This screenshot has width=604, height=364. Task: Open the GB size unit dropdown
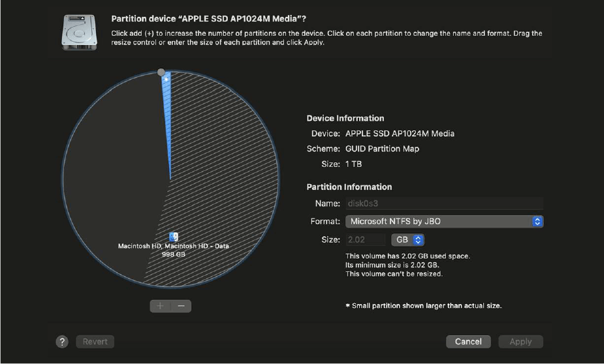(408, 240)
